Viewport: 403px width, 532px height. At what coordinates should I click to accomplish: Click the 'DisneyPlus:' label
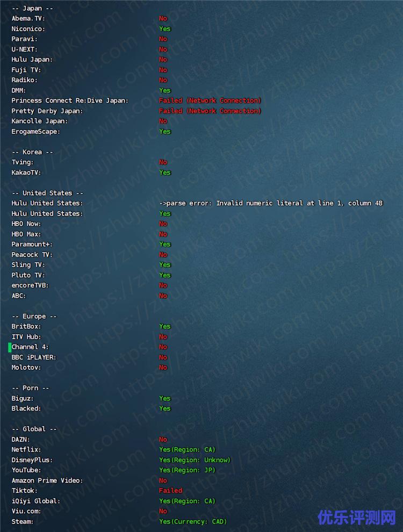pyautogui.click(x=32, y=460)
